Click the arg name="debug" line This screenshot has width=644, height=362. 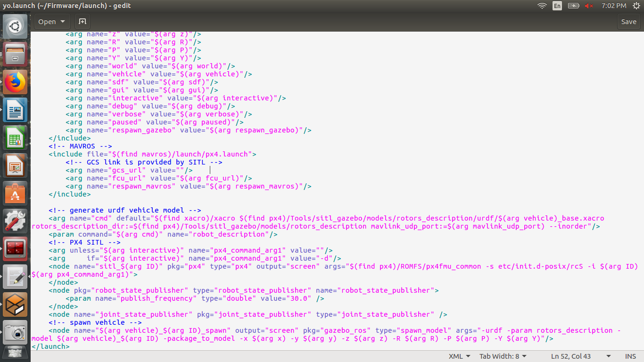pyautogui.click(x=150, y=106)
